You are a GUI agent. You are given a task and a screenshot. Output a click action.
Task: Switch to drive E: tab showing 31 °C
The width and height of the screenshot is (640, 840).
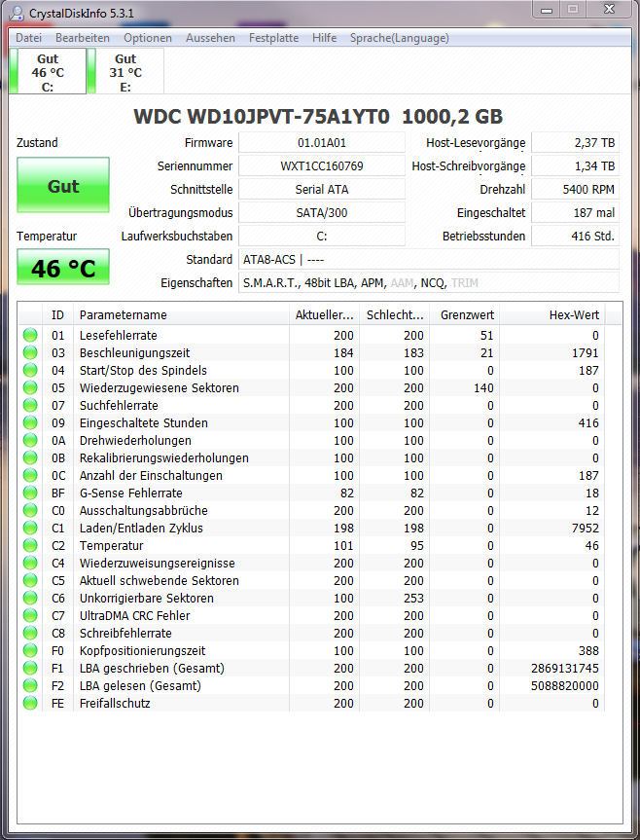[125, 71]
